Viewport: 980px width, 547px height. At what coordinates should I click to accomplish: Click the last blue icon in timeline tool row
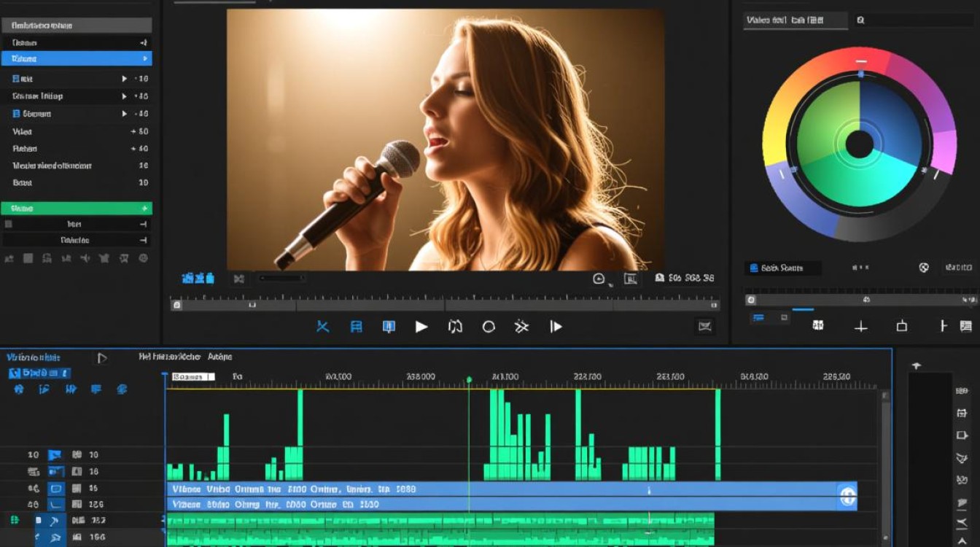click(122, 389)
